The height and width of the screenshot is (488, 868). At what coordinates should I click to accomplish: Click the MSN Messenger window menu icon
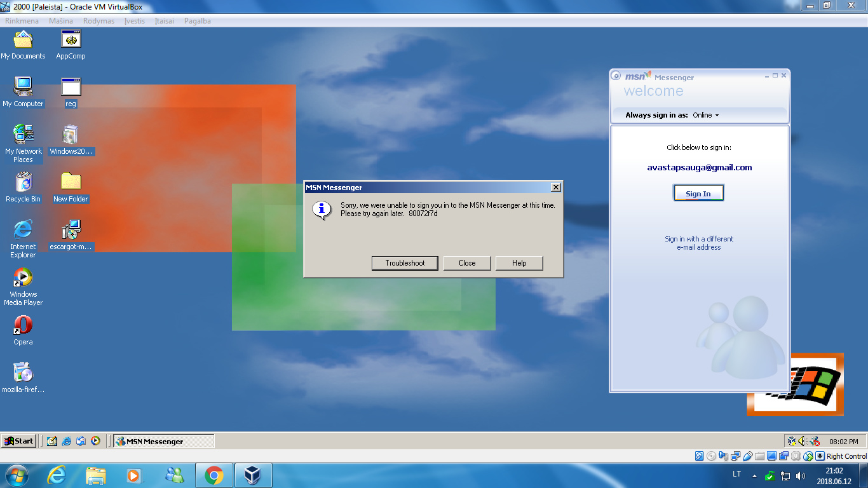[x=616, y=76]
